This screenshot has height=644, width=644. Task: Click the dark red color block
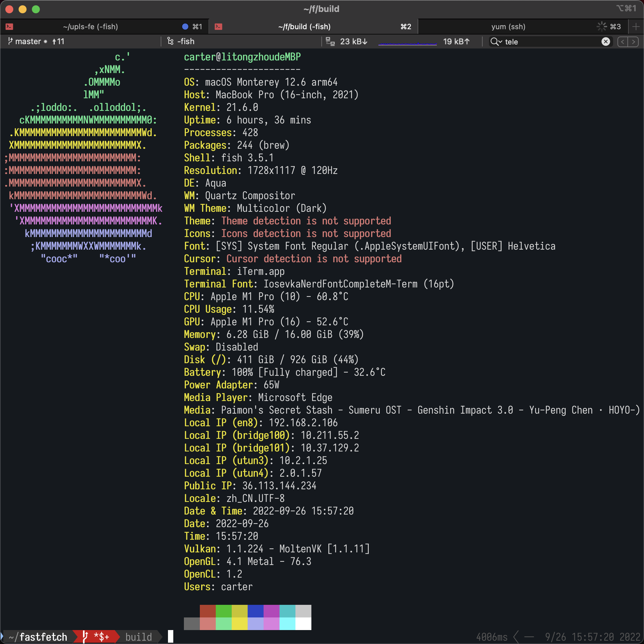point(207,611)
